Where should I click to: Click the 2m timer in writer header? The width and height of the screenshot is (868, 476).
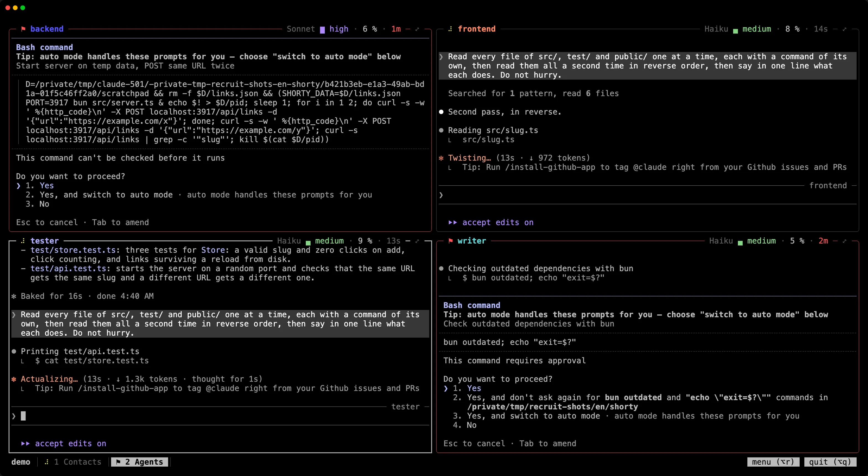pyautogui.click(x=823, y=241)
